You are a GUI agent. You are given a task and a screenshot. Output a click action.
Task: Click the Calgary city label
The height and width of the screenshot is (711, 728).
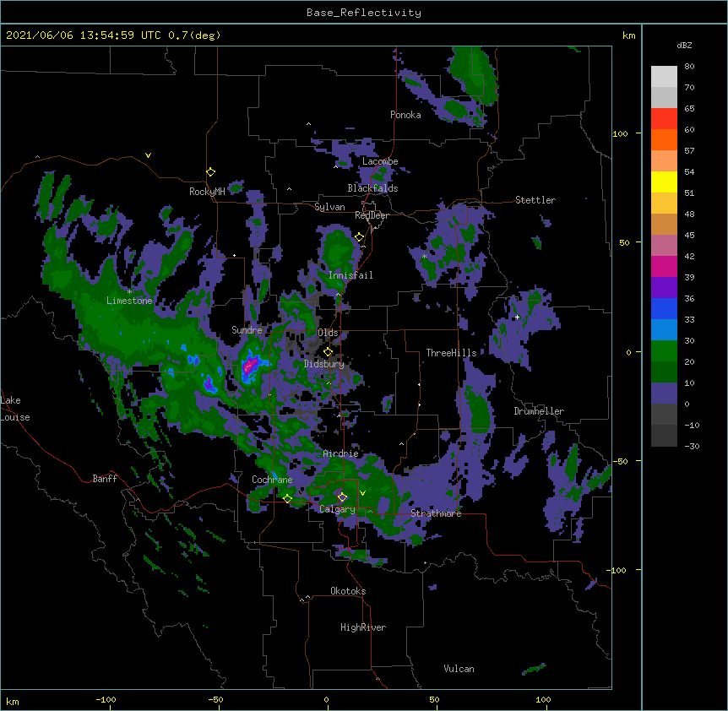coord(338,509)
